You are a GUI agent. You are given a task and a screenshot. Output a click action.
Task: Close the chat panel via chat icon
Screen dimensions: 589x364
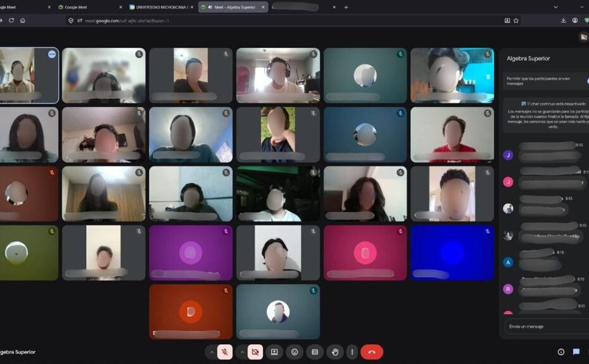(576, 352)
